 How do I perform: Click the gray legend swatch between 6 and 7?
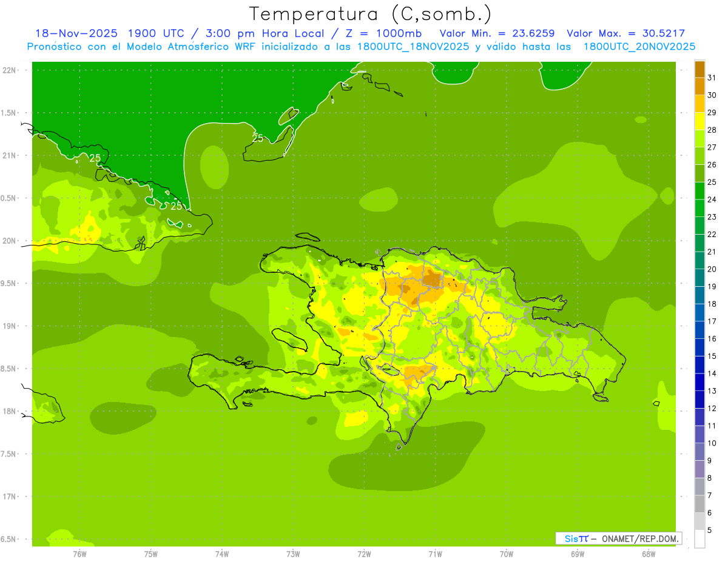pyautogui.click(x=699, y=504)
